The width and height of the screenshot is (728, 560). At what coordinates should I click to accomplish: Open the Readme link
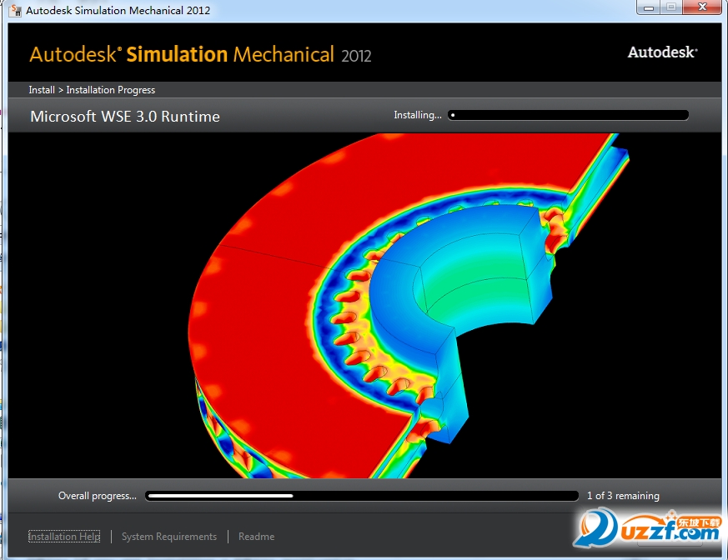(x=256, y=537)
